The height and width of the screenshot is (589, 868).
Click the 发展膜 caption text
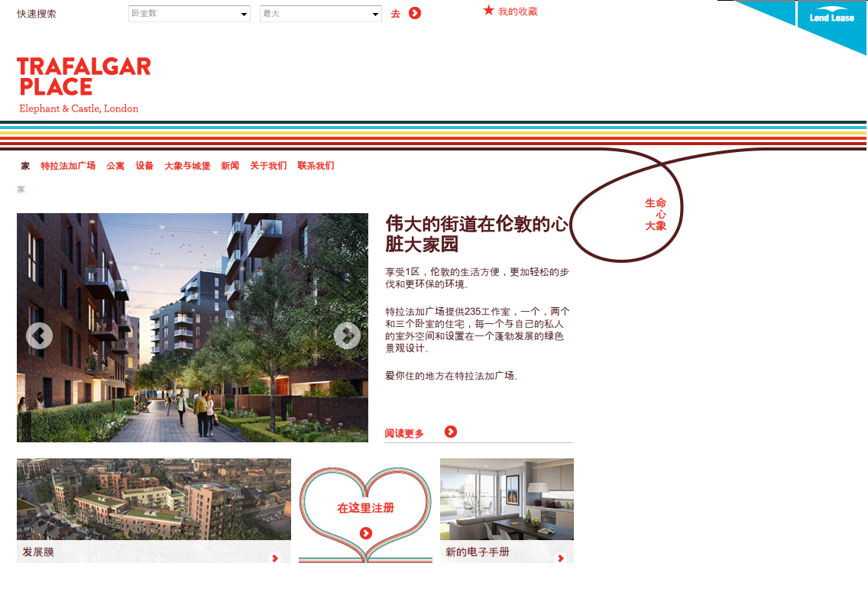coord(38,552)
